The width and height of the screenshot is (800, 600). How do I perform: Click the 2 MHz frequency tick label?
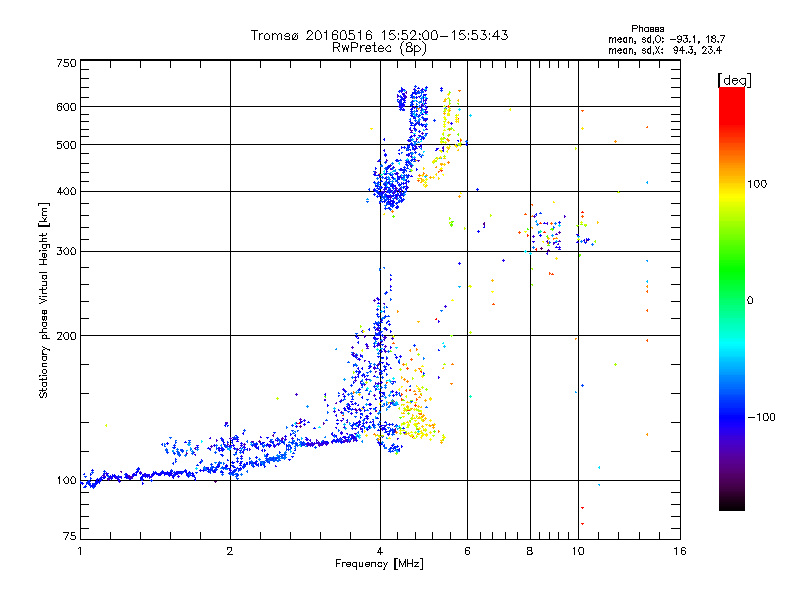tap(230, 551)
